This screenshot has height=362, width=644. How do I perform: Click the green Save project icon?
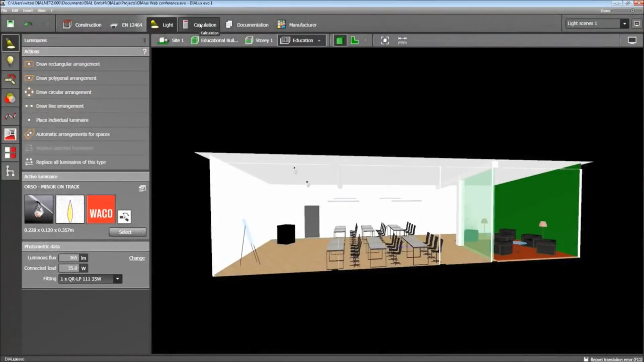pyautogui.click(x=10, y=24)
